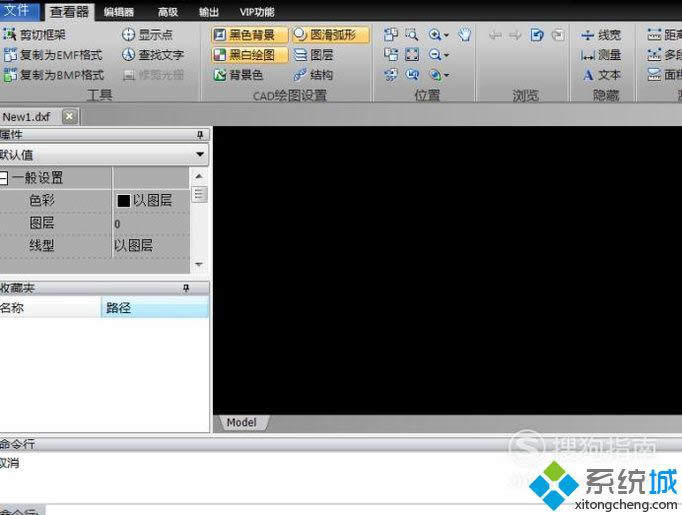This screenshot has height=515, width=682.
Task: Click the zoom previous magnifier icon
Action: click(411, 75)
